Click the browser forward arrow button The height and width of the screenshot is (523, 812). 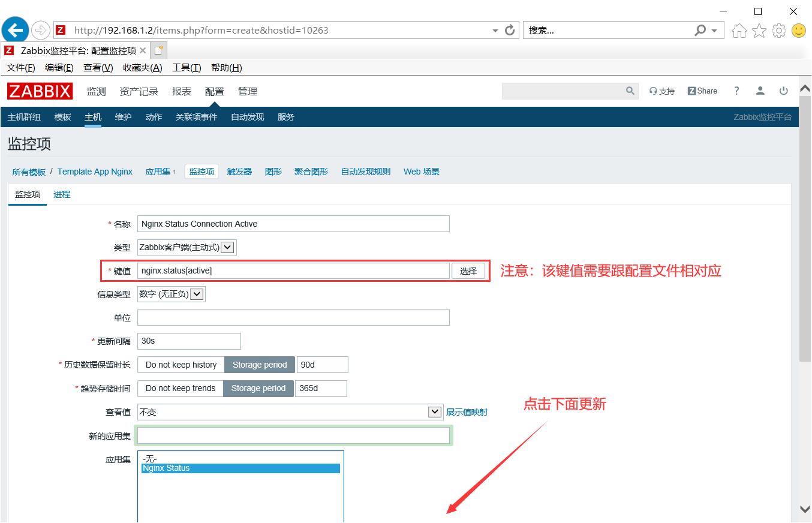(x=41, y=30)
